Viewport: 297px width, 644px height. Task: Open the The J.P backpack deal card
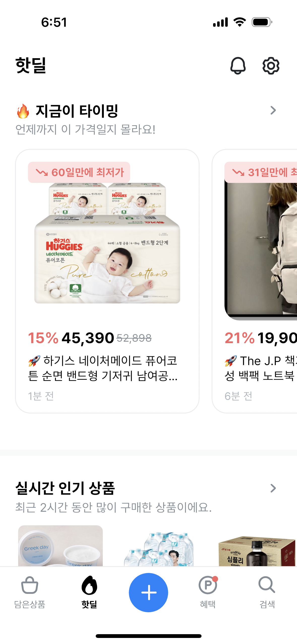[254, 281]
